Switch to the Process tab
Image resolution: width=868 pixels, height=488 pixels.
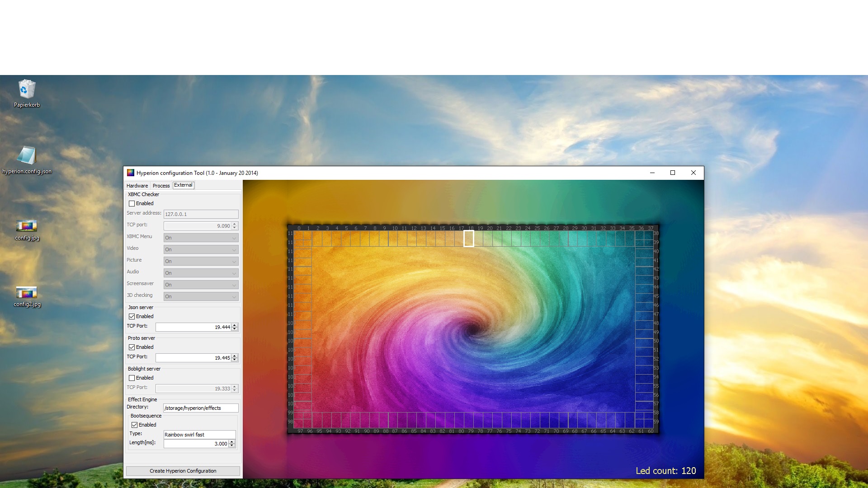pyautogui.click(x=161, y=186)
